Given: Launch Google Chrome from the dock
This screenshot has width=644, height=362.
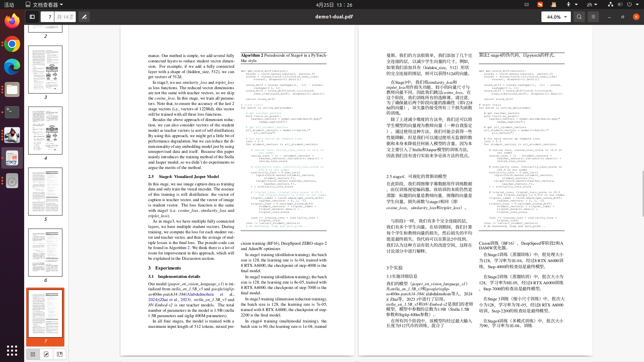Looking at the screenshot, I should [x=12, y=44].
